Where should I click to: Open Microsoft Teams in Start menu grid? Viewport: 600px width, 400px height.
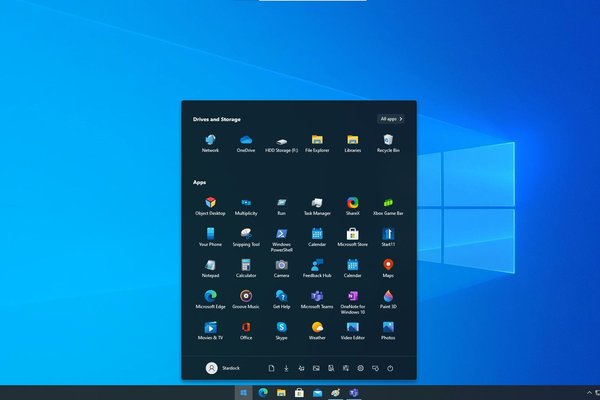(317, 300)
